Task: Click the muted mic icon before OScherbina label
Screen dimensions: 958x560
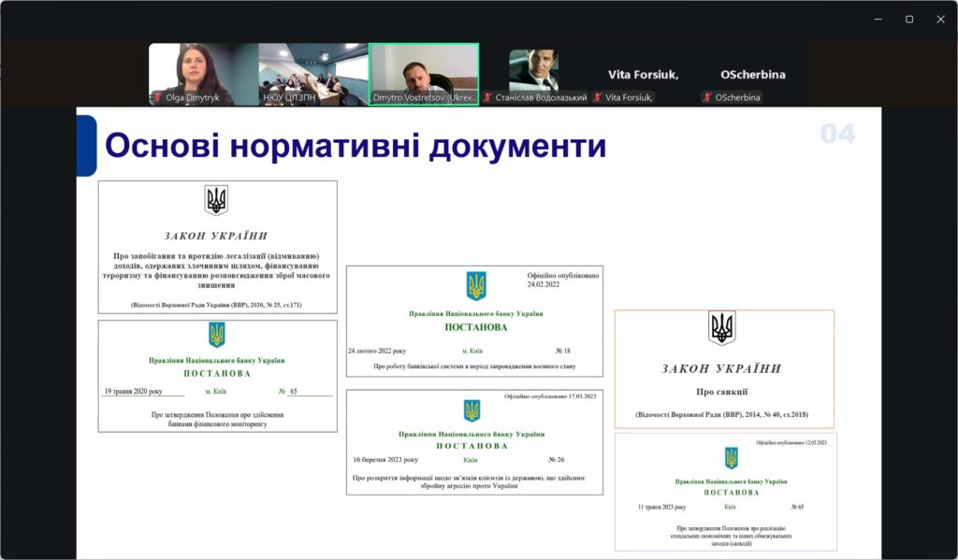Action: (706, 97)
